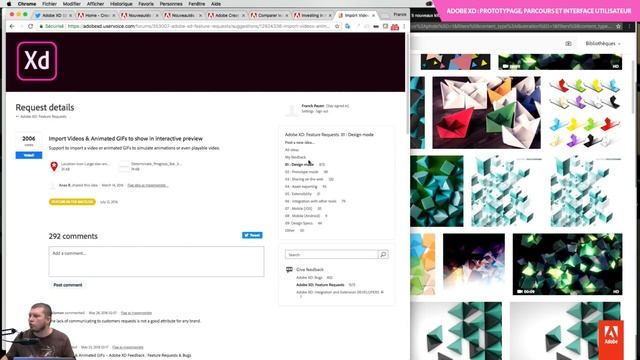Click the yellow feature status badge
This screenshot has height=360, width=640.
coord(72,202)
